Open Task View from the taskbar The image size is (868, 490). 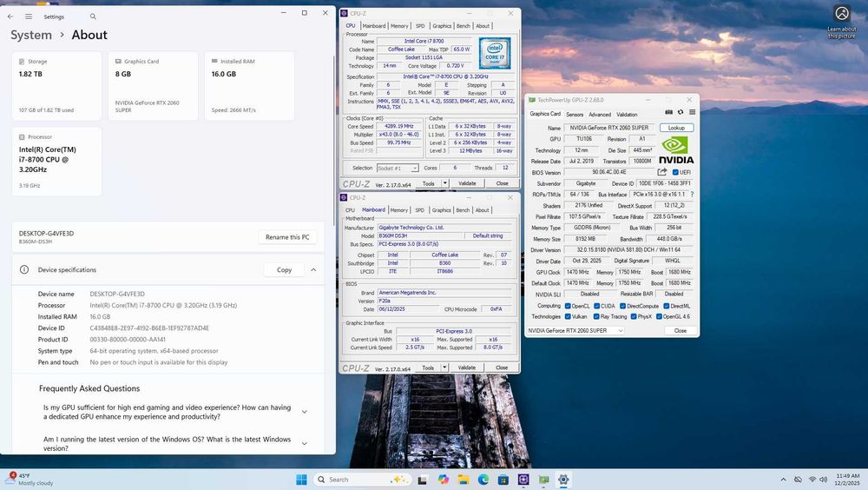pos(423,480)
